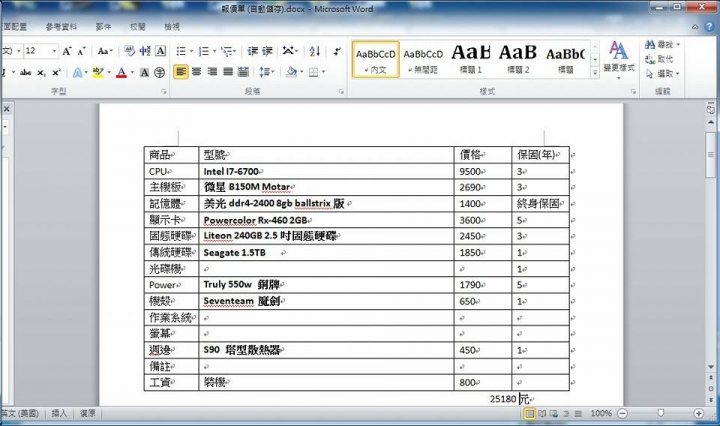Open Word Help question mark icon

pos(709,27)
